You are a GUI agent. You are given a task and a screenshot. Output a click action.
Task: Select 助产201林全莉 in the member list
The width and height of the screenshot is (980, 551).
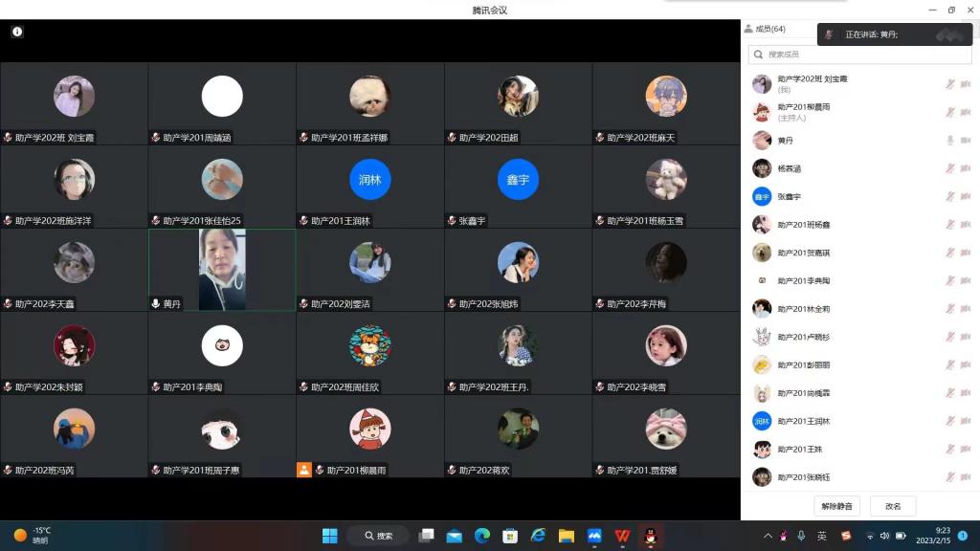point(804,309)
